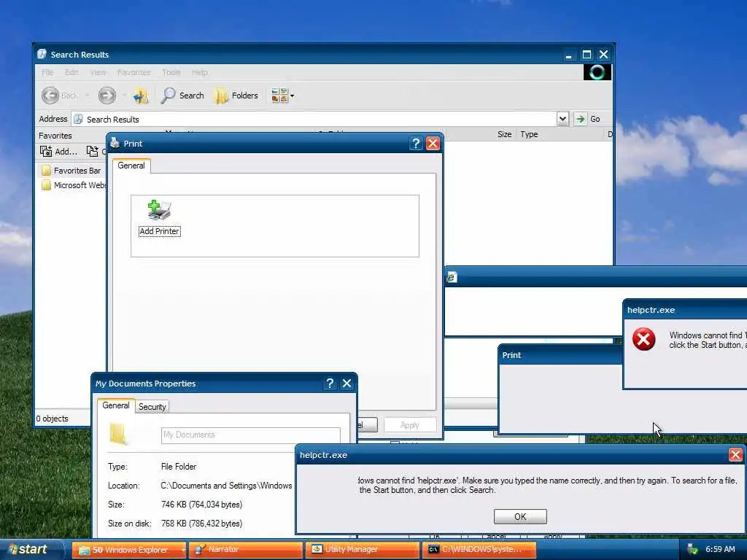The height and width of the screenshot is (560, 747).
Task: Click the 768 KB (786,432 bytes) value
Action: tap(201, 524)
